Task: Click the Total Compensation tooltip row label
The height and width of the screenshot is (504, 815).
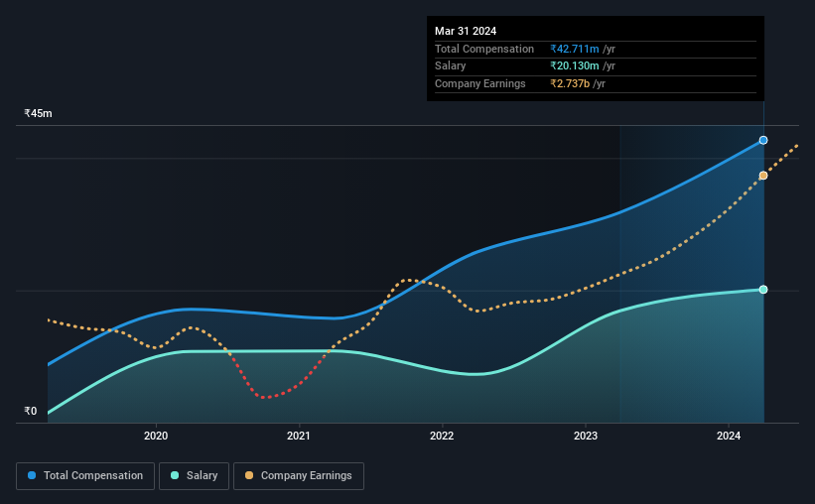Action: pos(484,49)
